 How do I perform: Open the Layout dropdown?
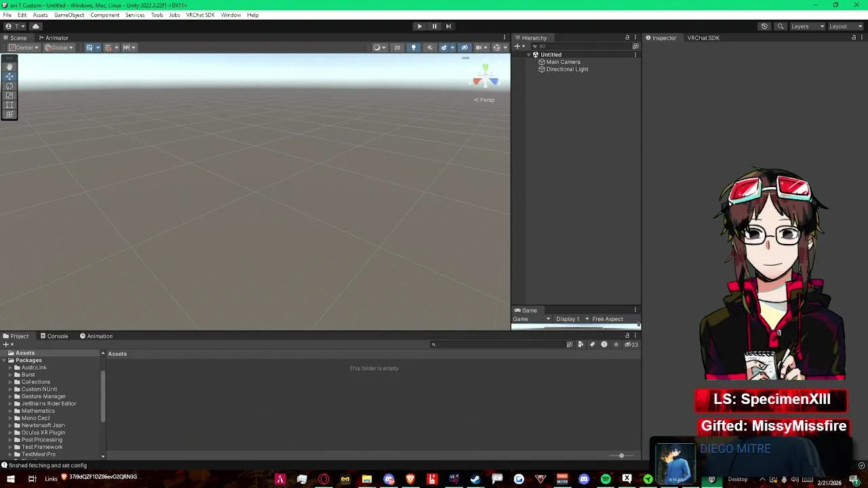(846, 26)
